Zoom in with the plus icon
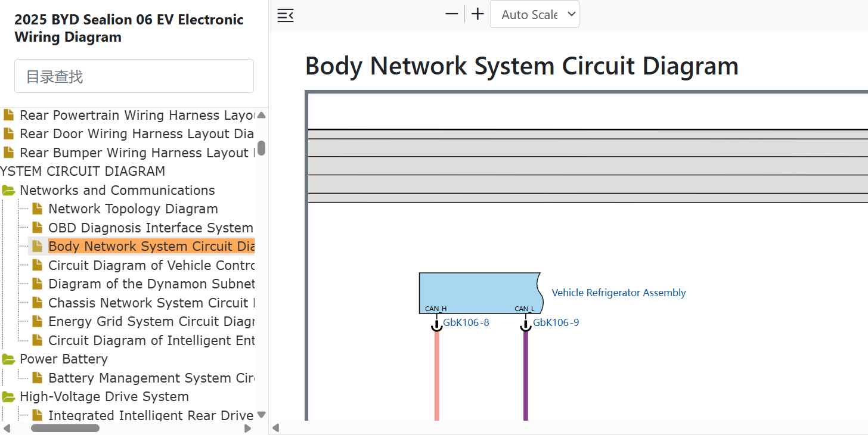This screenshot has width=868, height=435. 478,14
